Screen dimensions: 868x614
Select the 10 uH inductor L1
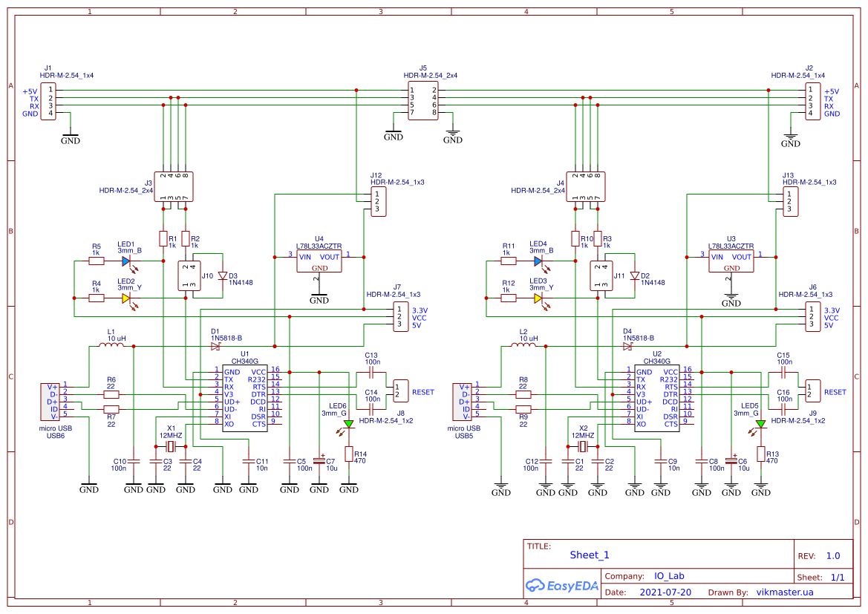pos(109,344)
